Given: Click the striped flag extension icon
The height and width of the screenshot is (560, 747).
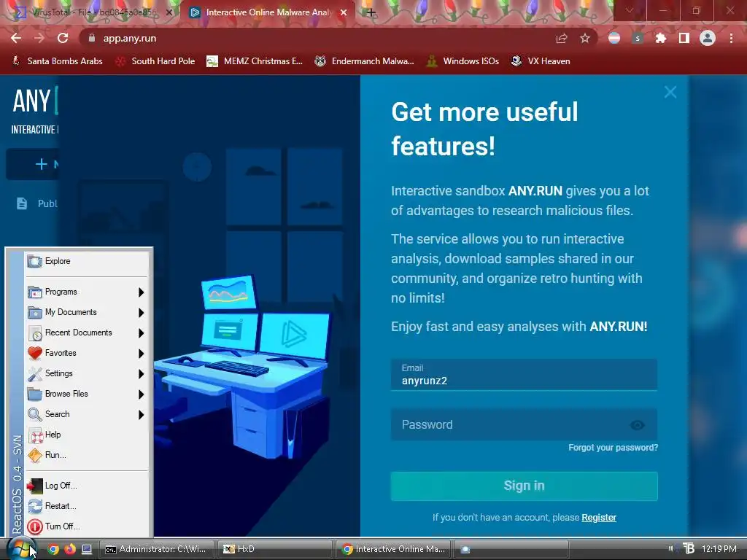Looking at the screenshot, I should pos(614,38).
